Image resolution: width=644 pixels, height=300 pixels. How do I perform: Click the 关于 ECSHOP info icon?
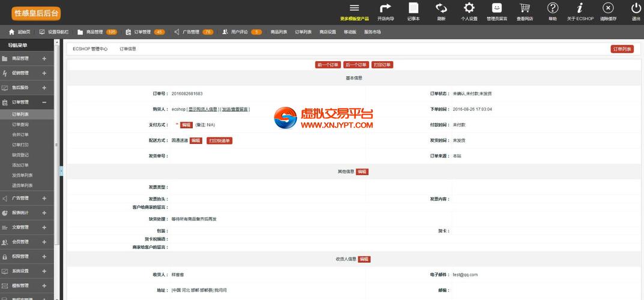[x=580, y=8]
